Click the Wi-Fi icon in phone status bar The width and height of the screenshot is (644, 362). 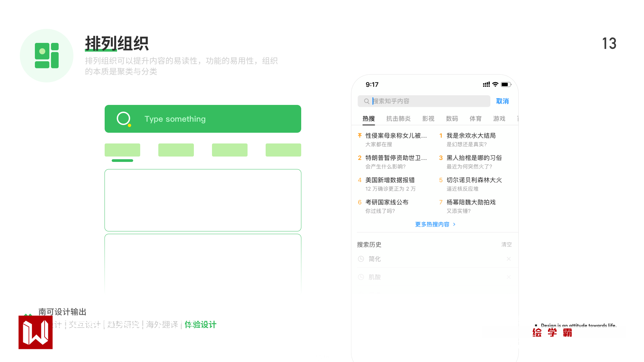point(495,84)
